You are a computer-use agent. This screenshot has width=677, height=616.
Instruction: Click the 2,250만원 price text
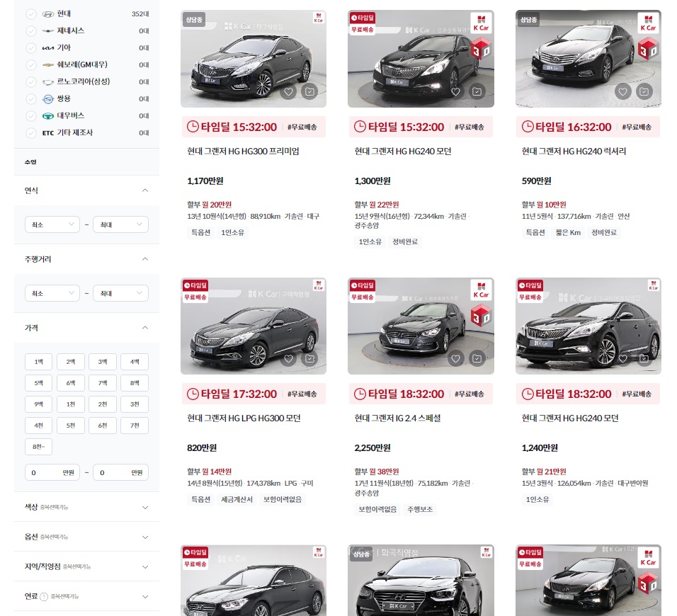[372, 447]
